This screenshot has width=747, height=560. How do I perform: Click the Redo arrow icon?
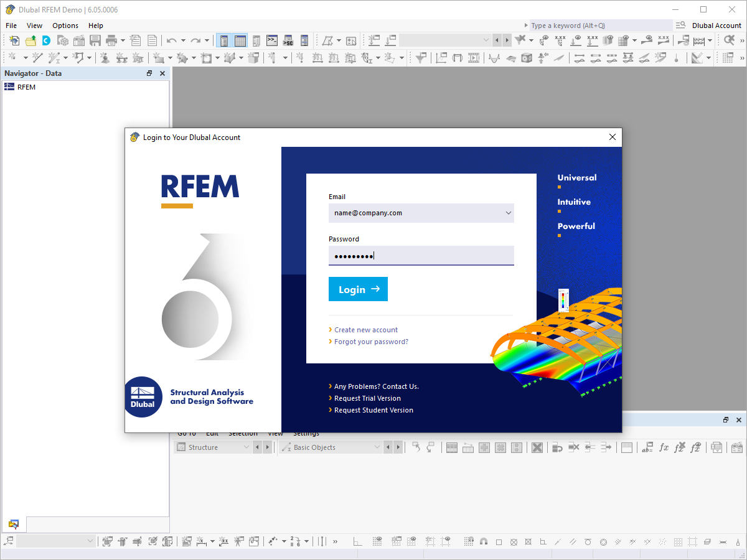(195, 40)
